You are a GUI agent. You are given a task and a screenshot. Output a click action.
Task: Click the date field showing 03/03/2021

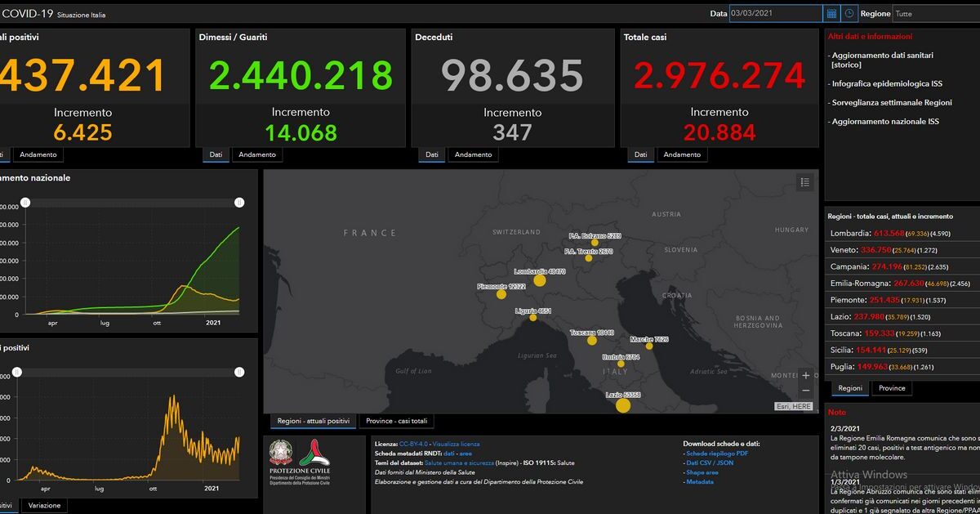[775, 13]
